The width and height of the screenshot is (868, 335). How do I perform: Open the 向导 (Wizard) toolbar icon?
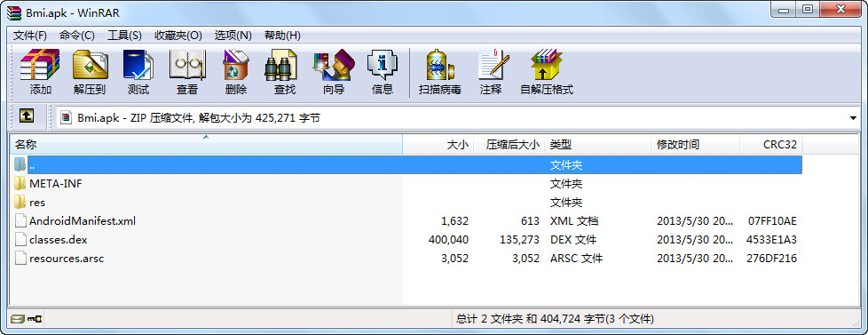pos(333,66)
